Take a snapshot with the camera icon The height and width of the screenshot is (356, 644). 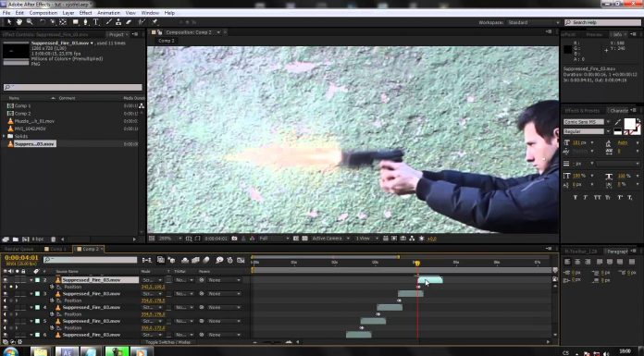point(234,239)
